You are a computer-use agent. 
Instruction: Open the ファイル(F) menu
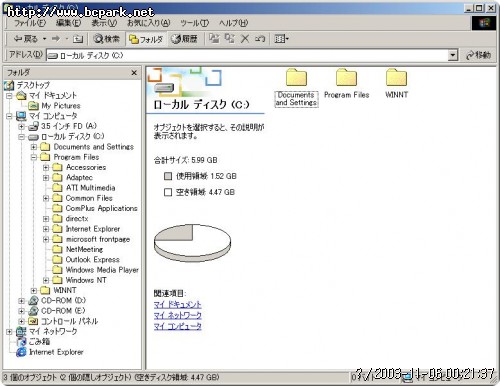coord(30,23)
